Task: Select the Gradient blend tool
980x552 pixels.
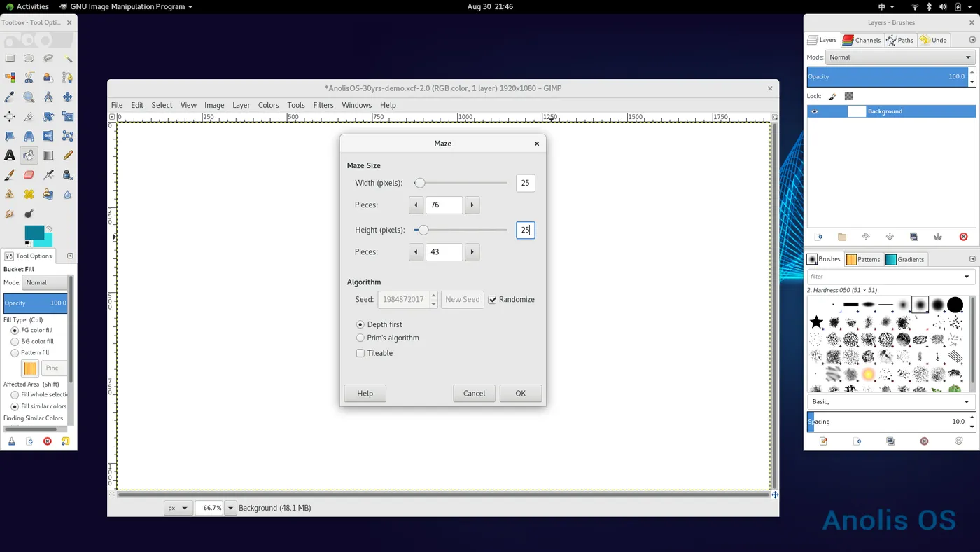Action: pos(48,156)
